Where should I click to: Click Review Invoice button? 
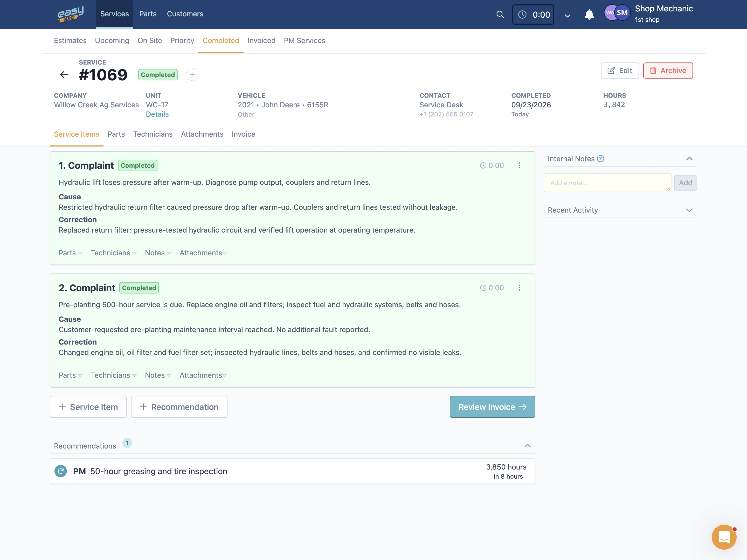coord(492,407)
